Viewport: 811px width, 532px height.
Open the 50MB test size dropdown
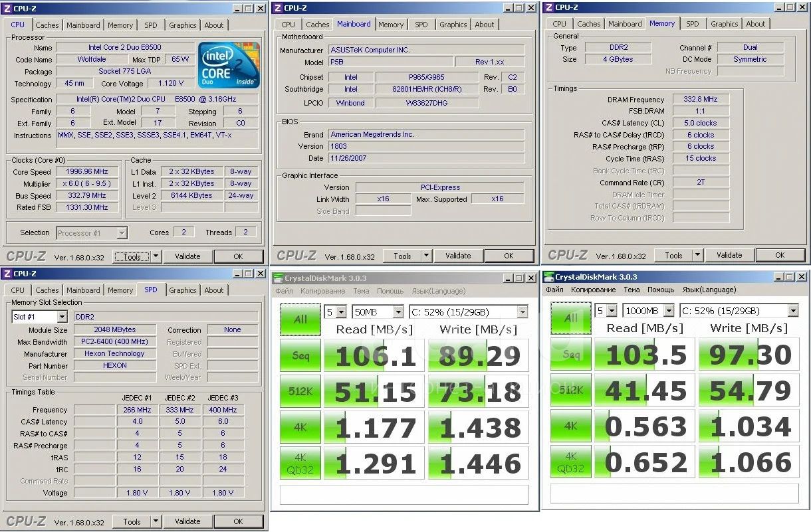pyautogui.click(x=398, y=311)
